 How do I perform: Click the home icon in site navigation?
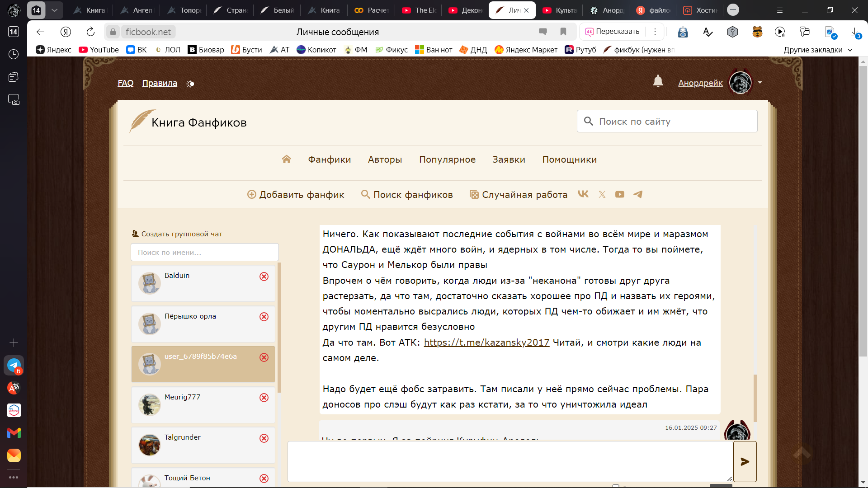point(286,159)
